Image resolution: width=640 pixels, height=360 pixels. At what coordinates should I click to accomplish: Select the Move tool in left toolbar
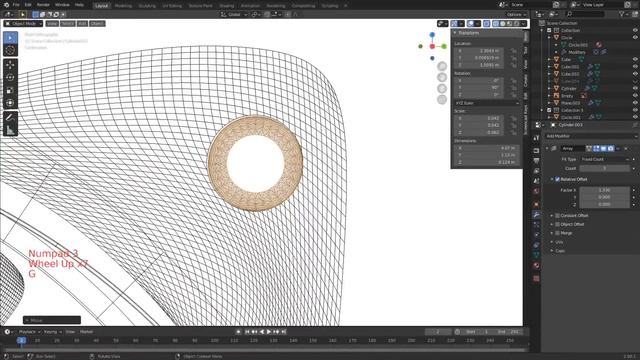pos(11,64)
